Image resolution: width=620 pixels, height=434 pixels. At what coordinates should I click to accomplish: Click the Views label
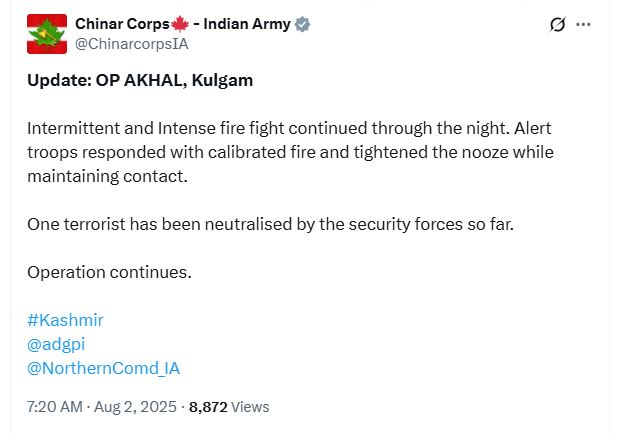coord(250,407)
